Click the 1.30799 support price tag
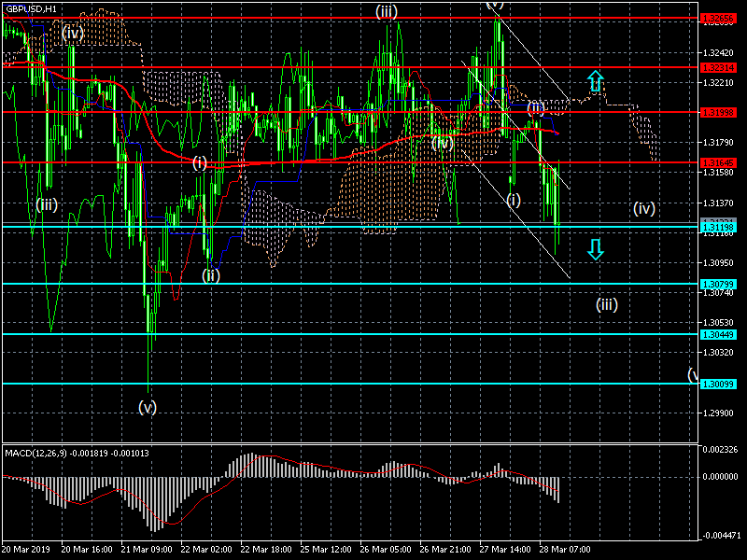The height and width of the screenshot is (560, 747). coord(722,284)
